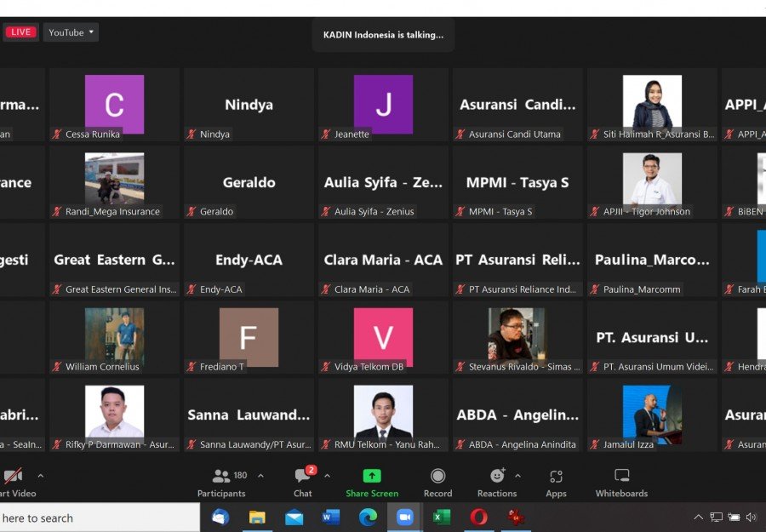Click muted mic icon beside Endy-ACA label
The image size is (766, 532).
click(x=191, y=289)
